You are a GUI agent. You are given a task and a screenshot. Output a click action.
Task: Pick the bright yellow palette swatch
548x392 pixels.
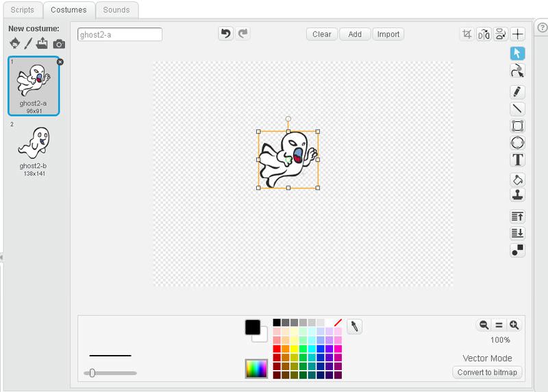(295, 349)
